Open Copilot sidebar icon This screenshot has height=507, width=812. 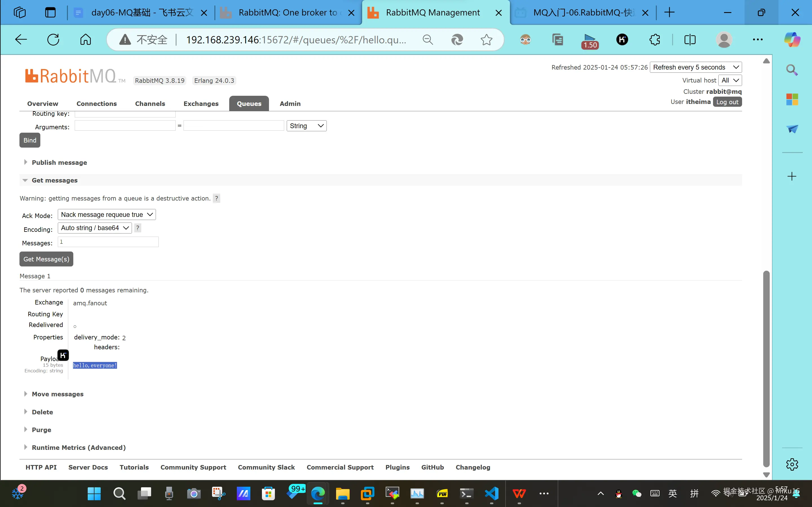pyautogui.click(x=792, y=39)
